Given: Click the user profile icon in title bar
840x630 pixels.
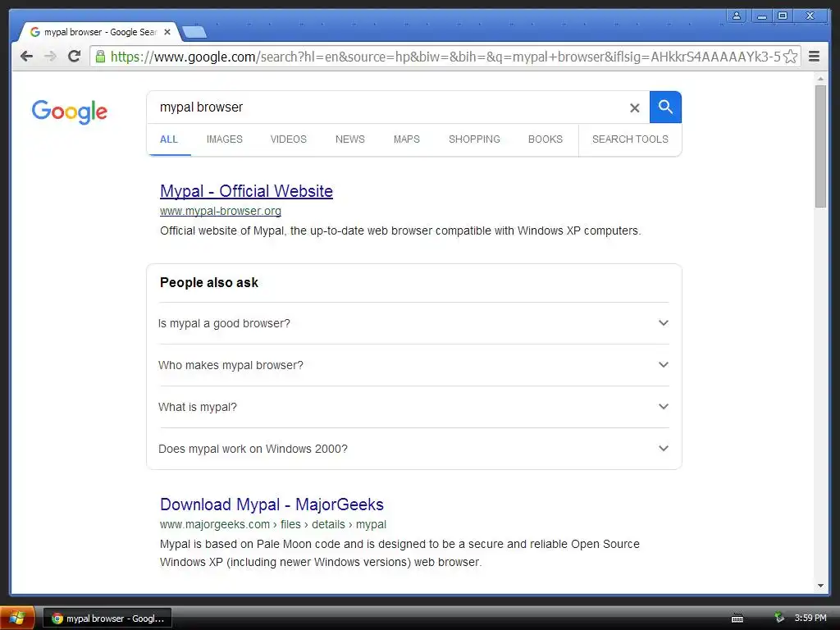Looking at the screenshot, I should [737, 16].
